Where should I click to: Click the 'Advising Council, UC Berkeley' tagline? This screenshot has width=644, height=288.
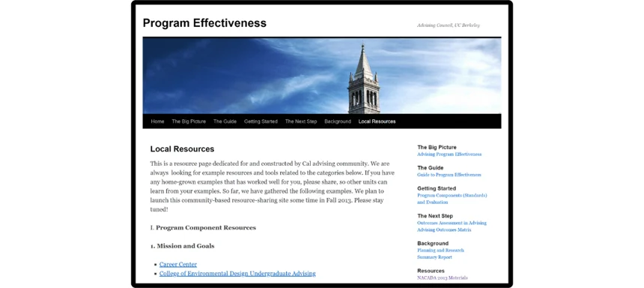(449, 25)
